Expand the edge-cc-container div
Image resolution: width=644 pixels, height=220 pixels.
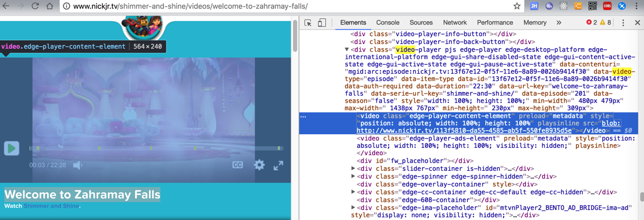pyautogui.click(x=354, y=192)
